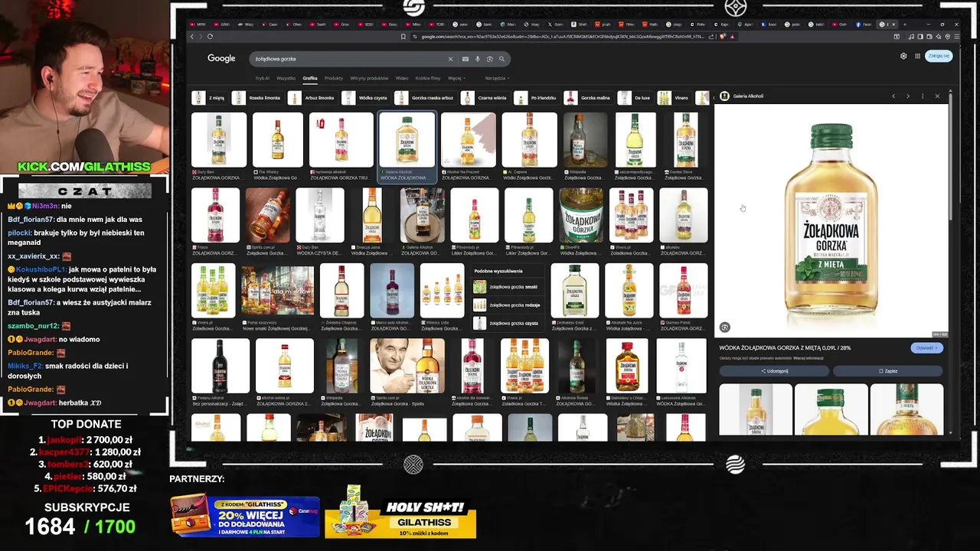Select the Czarna wiśnia filter chip

tap(485, 98)
